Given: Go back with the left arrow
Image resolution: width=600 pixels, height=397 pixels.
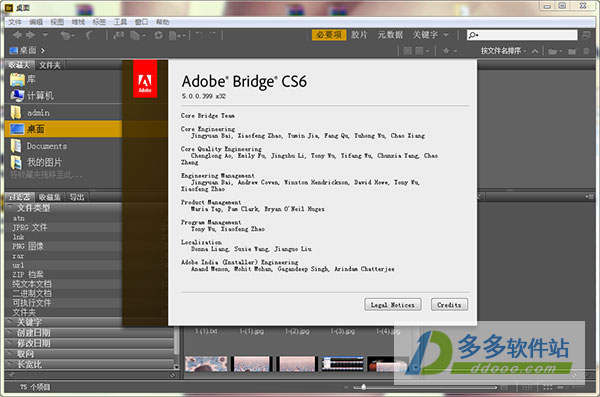Looking at the screenshot, I should (x=16, y=35).
